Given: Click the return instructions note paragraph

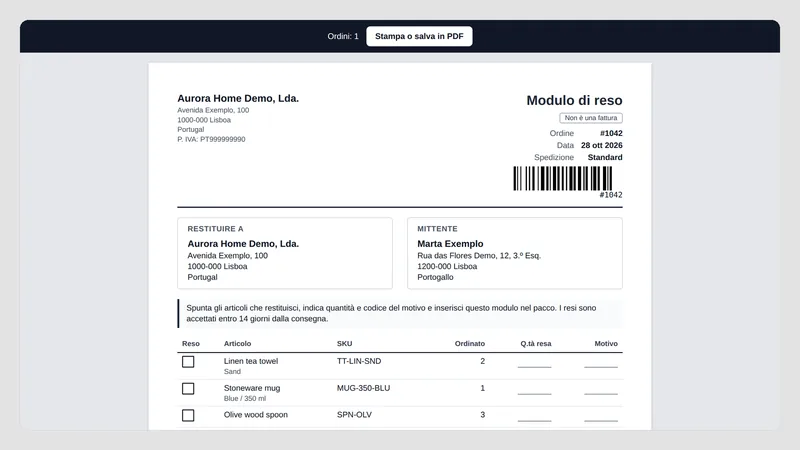Looking at the screenshot, I should [400, 313].
